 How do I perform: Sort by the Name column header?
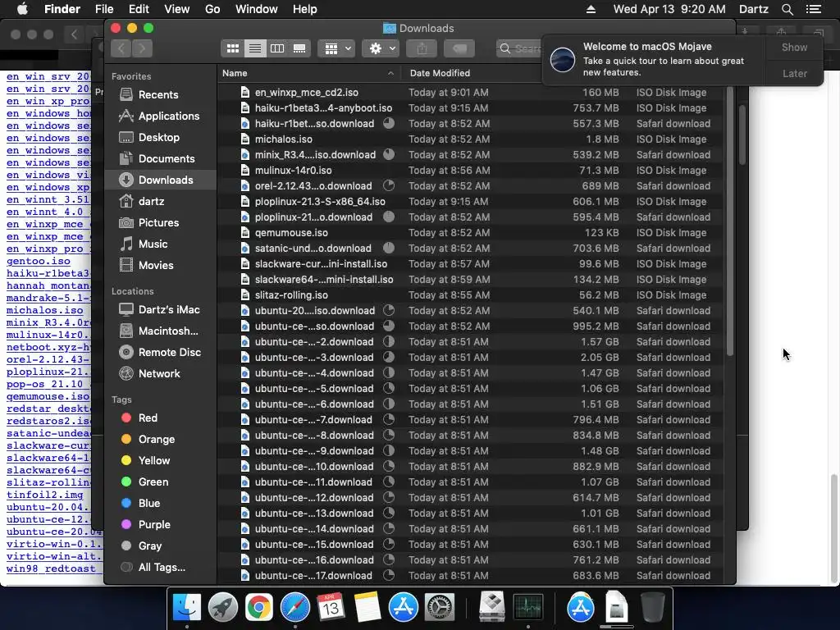click(x=308, y=73)
